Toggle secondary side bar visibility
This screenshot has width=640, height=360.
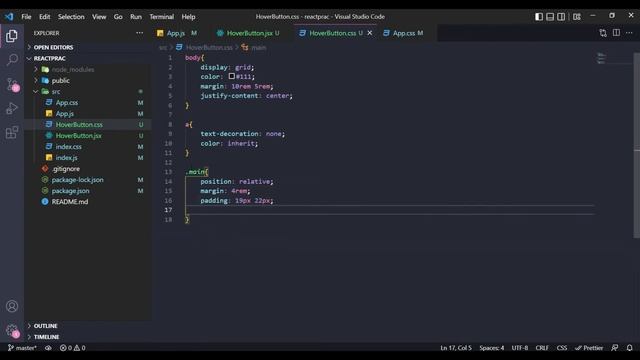coord(561,17)
